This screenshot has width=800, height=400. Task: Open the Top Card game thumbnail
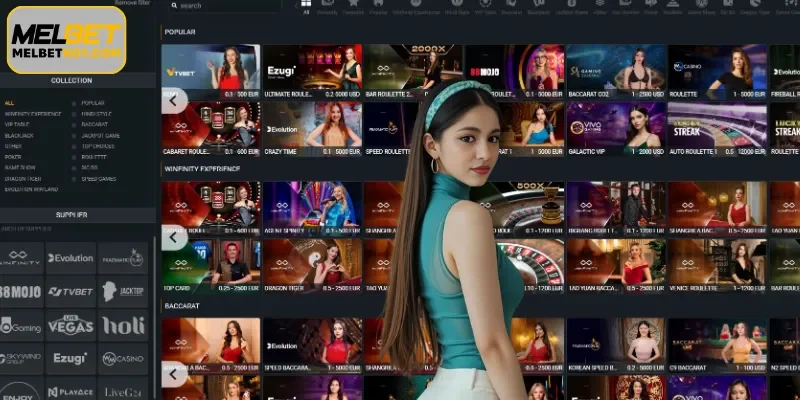[x=211, y=266]
